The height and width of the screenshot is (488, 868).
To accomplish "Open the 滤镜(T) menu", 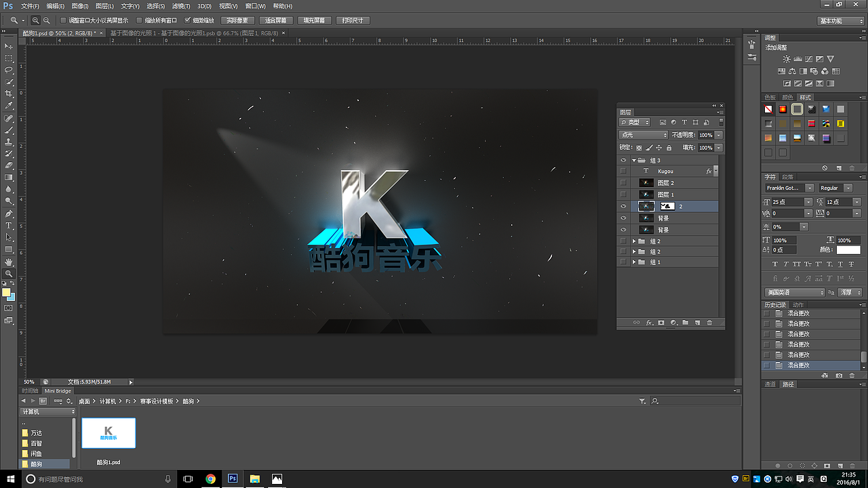I will [x=181, y=6].
